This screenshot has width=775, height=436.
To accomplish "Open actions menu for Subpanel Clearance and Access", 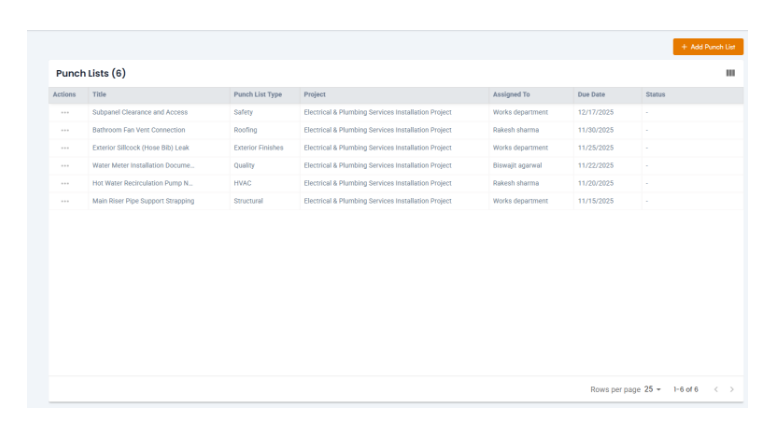I will (65, 113).
